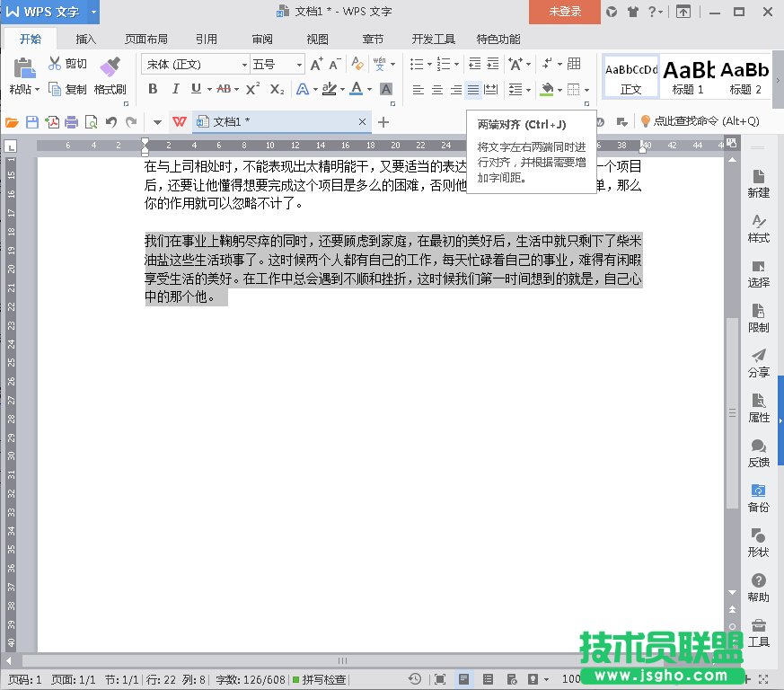The image size is (784, 690).
Task: Open the 备份 backup sidebar icon
Action: point(759,497)
